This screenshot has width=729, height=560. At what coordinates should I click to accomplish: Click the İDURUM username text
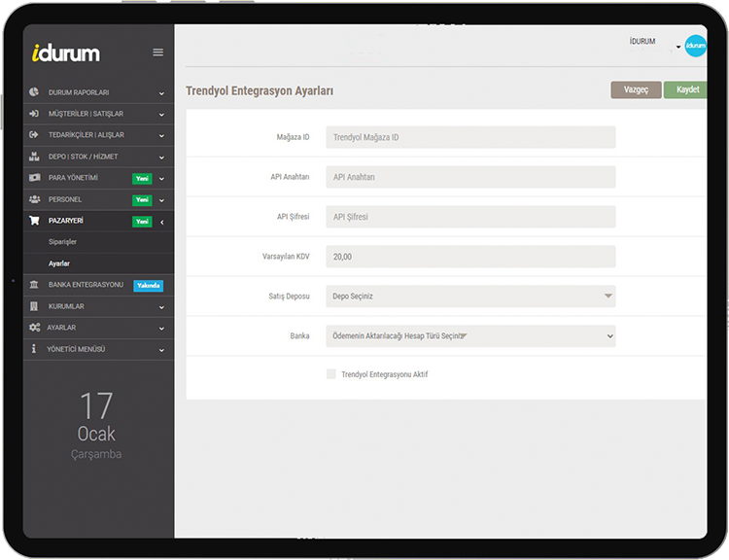(642, 42)
